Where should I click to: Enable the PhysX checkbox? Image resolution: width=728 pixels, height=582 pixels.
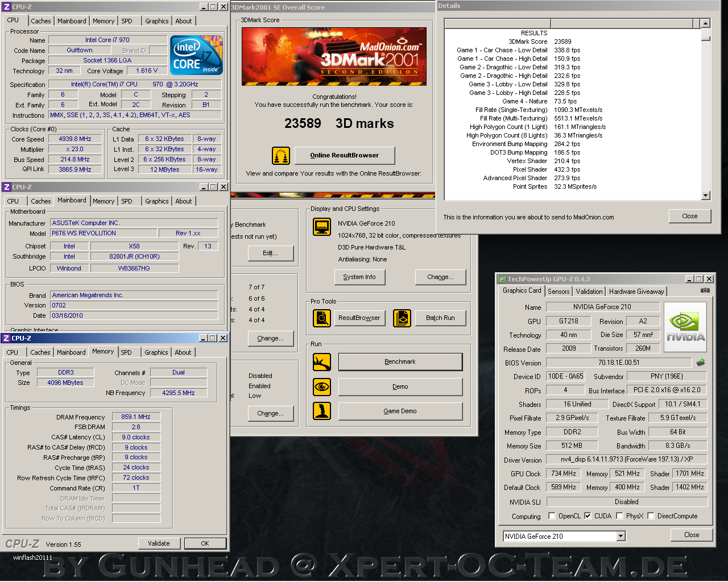point(619,516)
